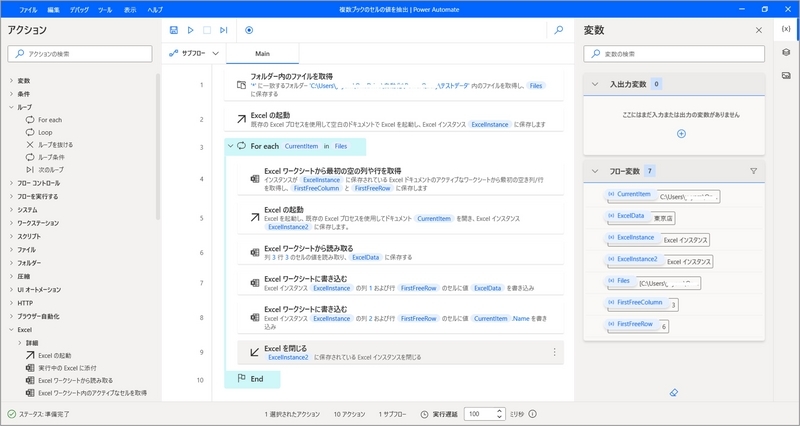Viewport: 800px width, 426px height.
Task: Start the recorder circle icon
Action: (249, 30)
